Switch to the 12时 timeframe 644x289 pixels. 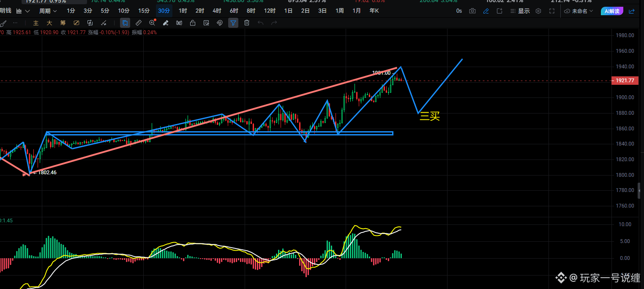[x=270, y=11]
